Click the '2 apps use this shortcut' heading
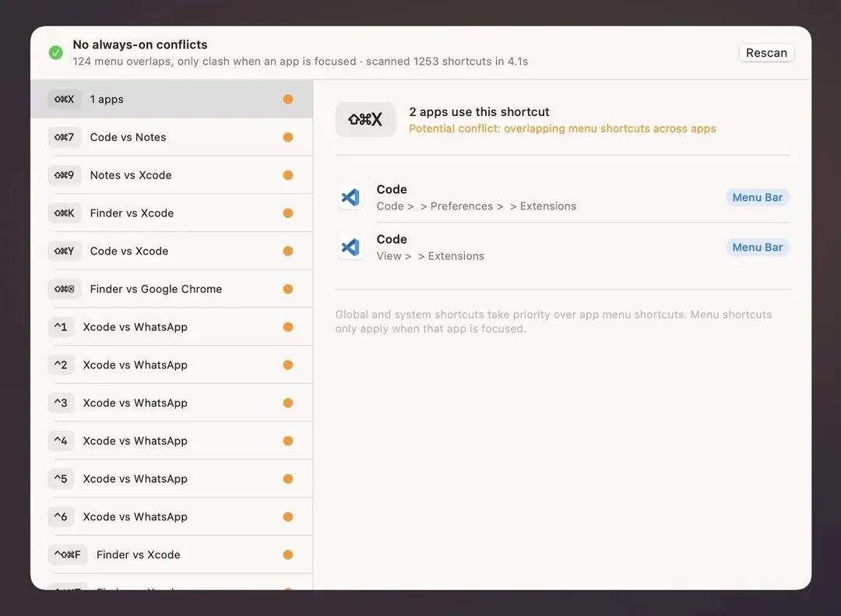841x616 pixels. click(479, 112)
